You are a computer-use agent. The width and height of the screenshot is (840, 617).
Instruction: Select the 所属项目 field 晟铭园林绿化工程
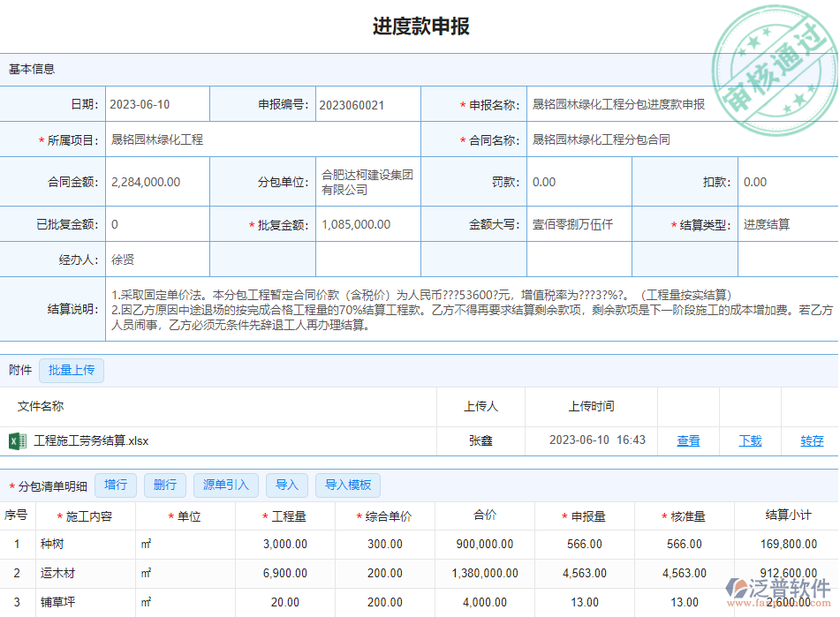(x=261, y=139)
